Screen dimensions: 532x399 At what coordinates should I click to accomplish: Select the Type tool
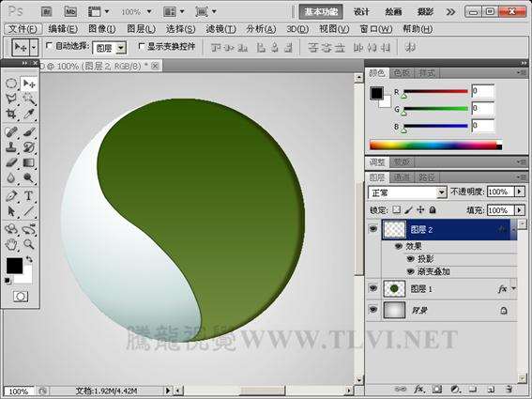(x=29, y=196)
